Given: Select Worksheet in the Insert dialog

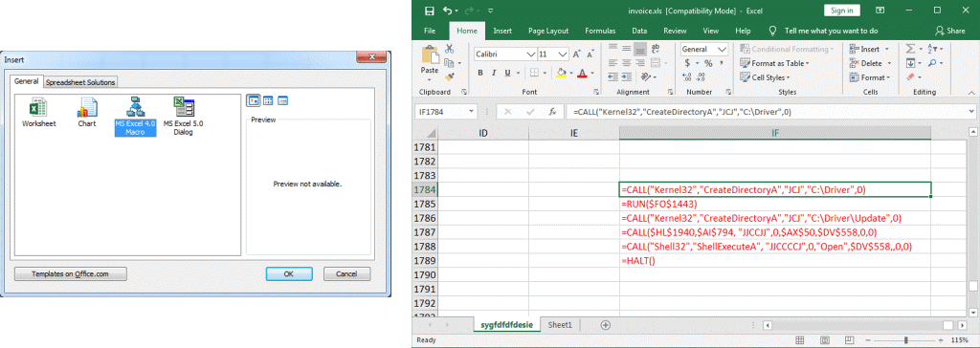Looking at the screenshot, I should point(38,113).
